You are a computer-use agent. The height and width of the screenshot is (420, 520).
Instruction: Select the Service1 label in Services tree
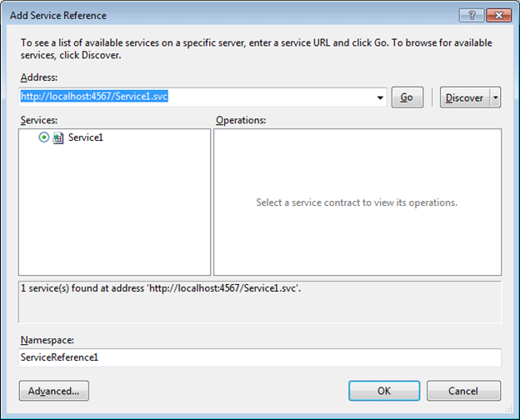point(86,138)
